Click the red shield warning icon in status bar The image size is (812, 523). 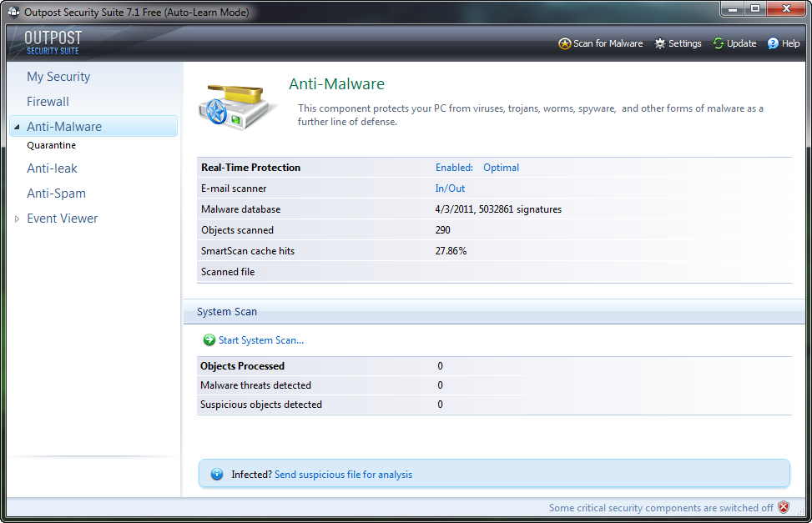(x=784, y=507)
